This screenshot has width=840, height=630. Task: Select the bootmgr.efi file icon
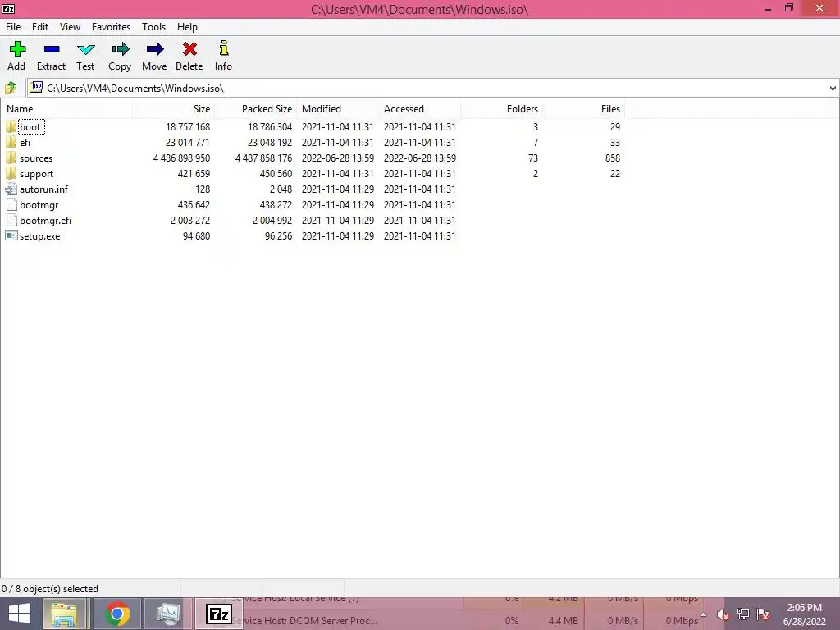pyautogui.click(x=11, y=220)
